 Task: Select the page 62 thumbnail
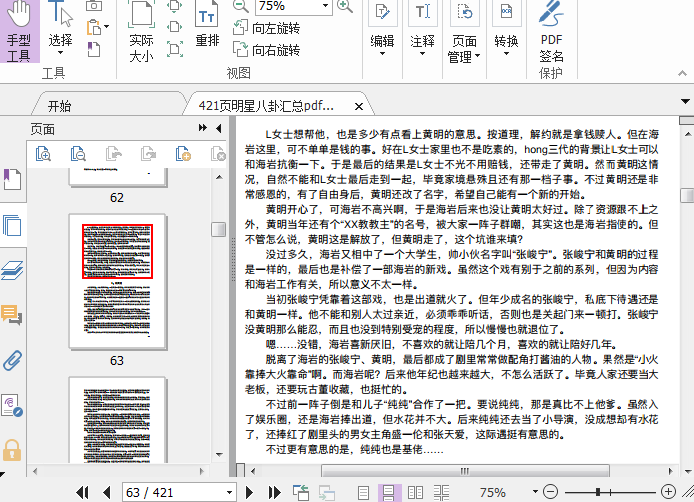[117, 177]
